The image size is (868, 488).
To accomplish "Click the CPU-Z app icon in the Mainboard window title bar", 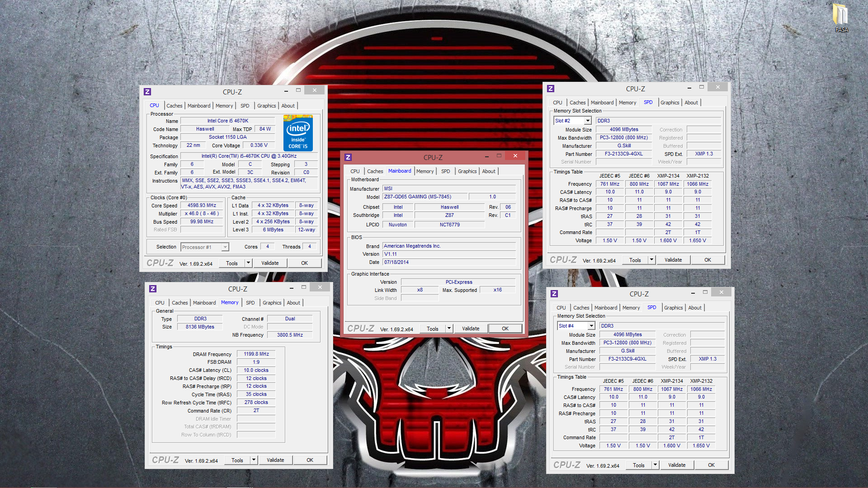I will [x=348, y=157].
